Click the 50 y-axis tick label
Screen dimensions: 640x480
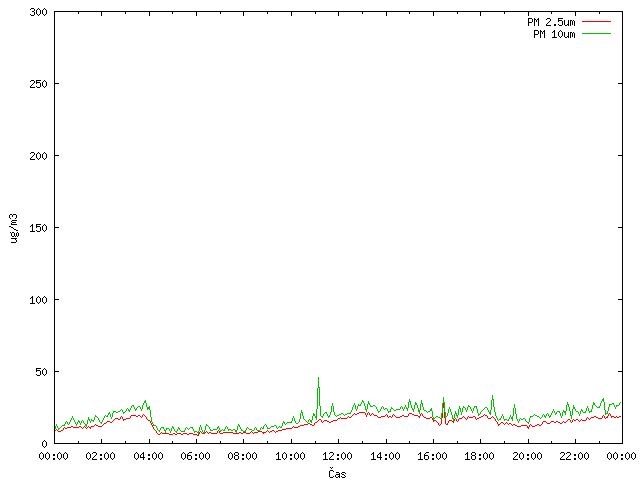point(41,372)
